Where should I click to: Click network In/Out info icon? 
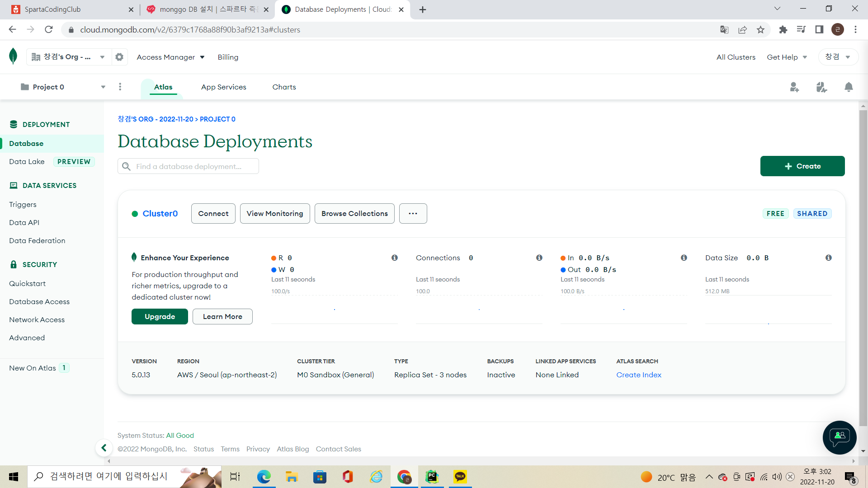pos(684,258)
